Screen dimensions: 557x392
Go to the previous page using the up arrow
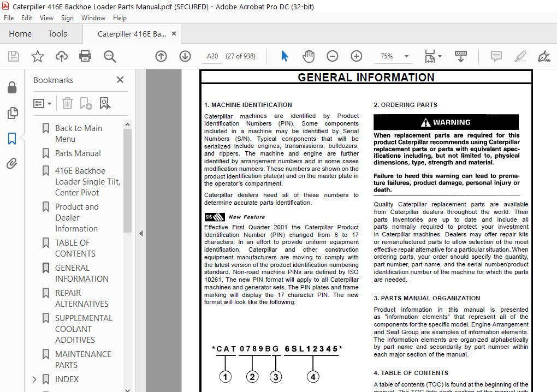(x=161, y=56)
